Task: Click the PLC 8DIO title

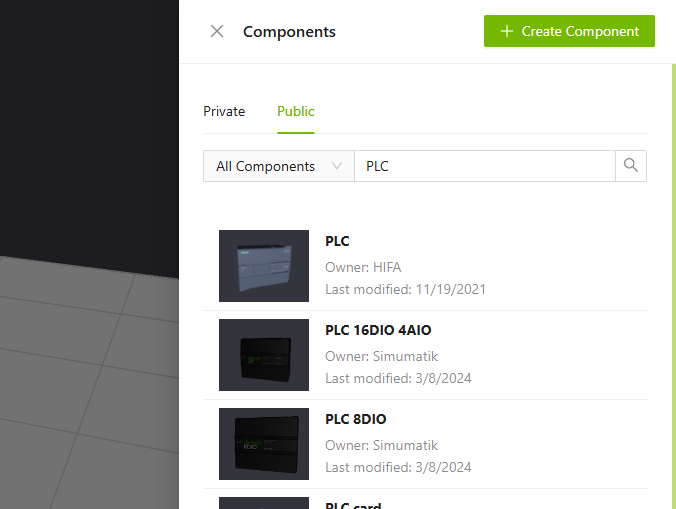Action: click(356, 419)
